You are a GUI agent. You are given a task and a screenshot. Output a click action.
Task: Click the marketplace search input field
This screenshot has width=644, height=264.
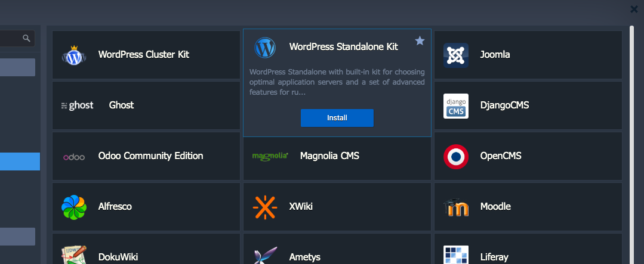17,39
